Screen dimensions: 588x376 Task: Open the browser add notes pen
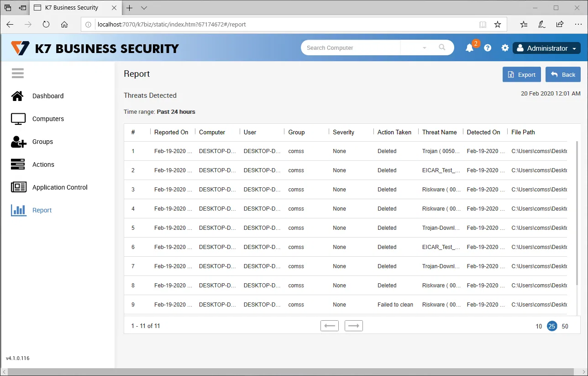(x=541, y=25)
